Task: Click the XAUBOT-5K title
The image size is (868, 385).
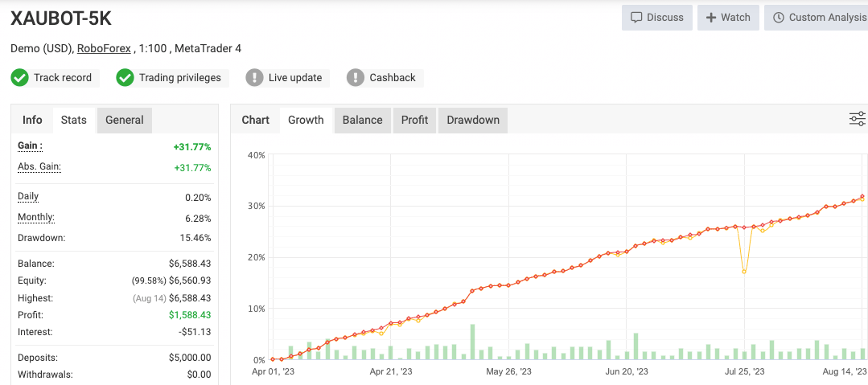Action: (x=61, y=18)
